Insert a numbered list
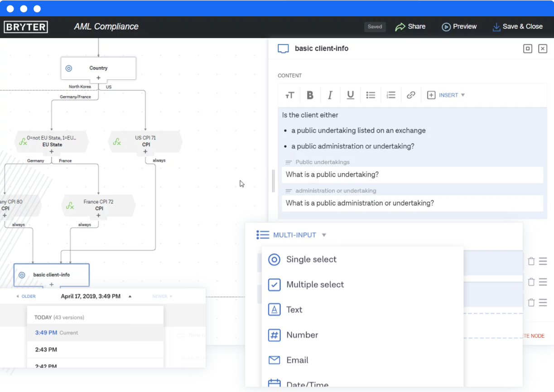This screenshot has width=554, height=392. [x=391, y=95]
